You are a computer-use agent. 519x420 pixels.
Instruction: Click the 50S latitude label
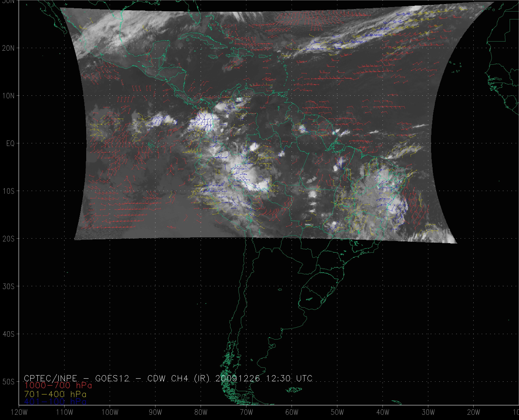click(8, 382)
